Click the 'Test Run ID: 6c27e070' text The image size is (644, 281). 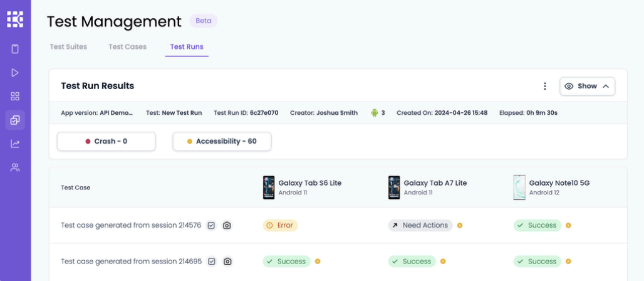246,113
